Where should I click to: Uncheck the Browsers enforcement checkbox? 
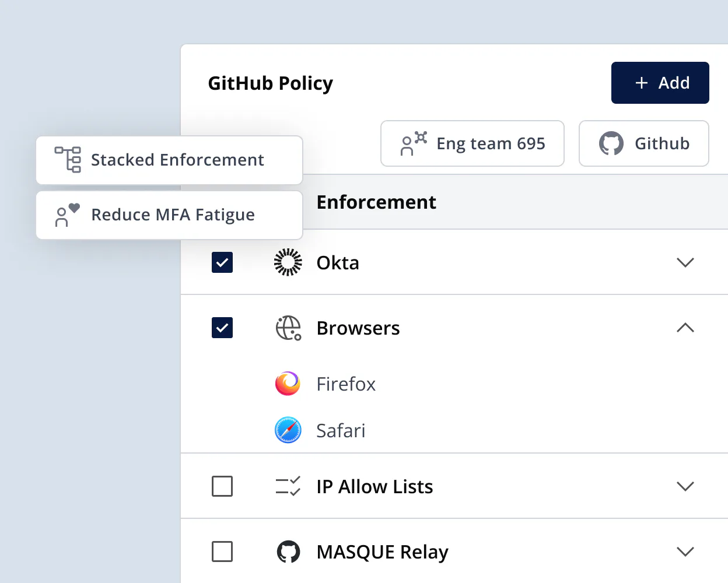pos(222,328)
